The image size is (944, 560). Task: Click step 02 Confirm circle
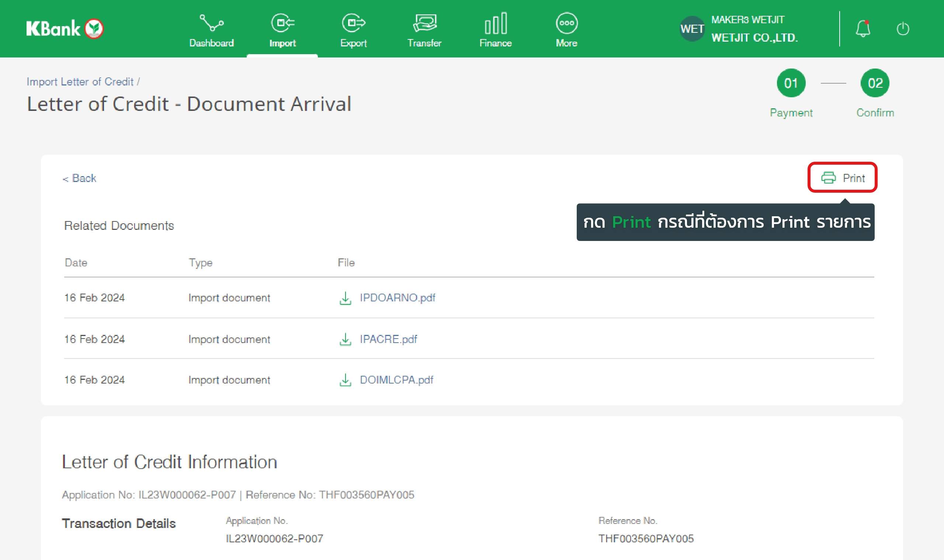point(875,83)
